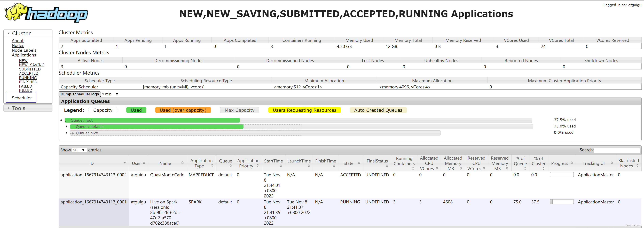644x228 pixels.
Task: Sort table by ID column arrow
Action: (x=124, y=163)
